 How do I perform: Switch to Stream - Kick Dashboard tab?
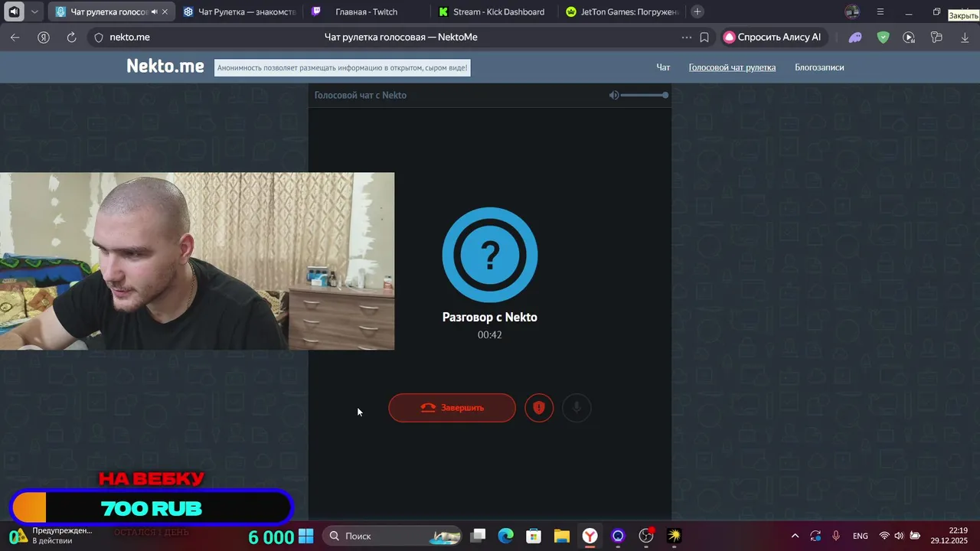pyautogui.click(x=494, y=11)
